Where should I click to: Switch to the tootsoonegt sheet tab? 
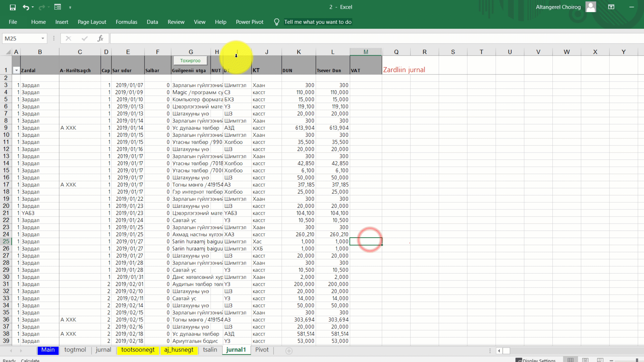pyautogui.click(x=138, y=350)
